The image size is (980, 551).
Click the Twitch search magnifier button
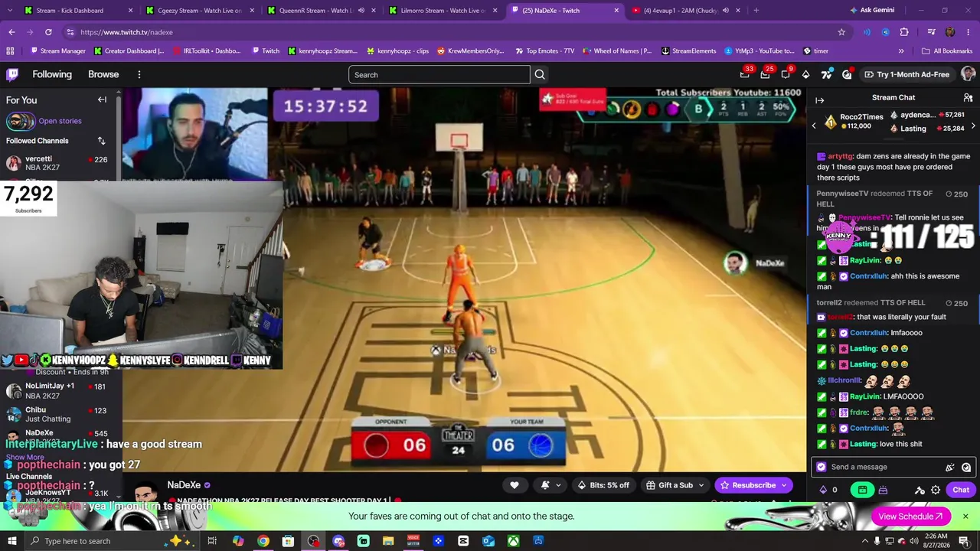[540, 74]
